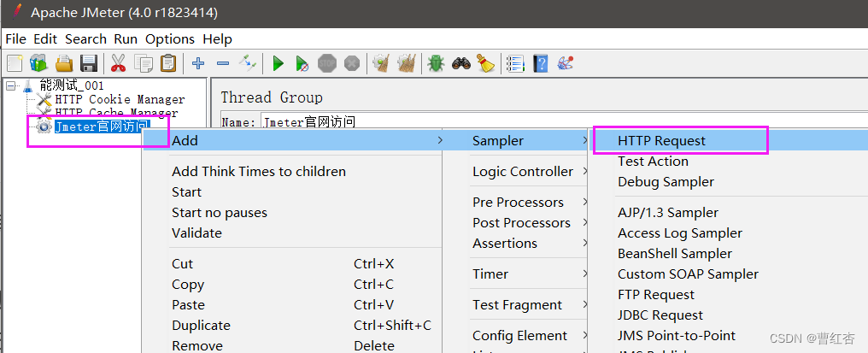
Task: Click the green Start arrow toolbar icon
Action: coord(278,63)
